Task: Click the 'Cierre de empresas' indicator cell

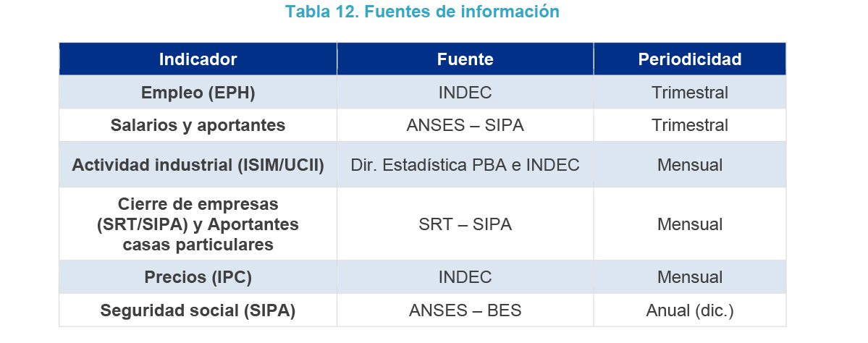Action: (198, 224)
